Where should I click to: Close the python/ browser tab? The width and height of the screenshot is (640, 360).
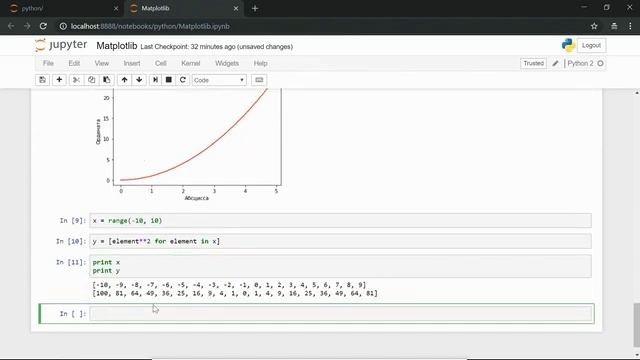point(116,8)
